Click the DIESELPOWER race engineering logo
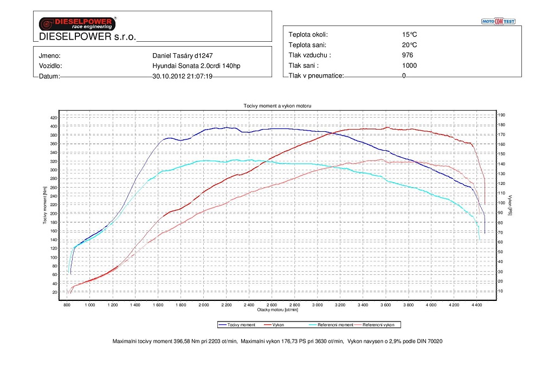This screenshot has height=392, width=555. pyautogui.click(x=76, y=23)
